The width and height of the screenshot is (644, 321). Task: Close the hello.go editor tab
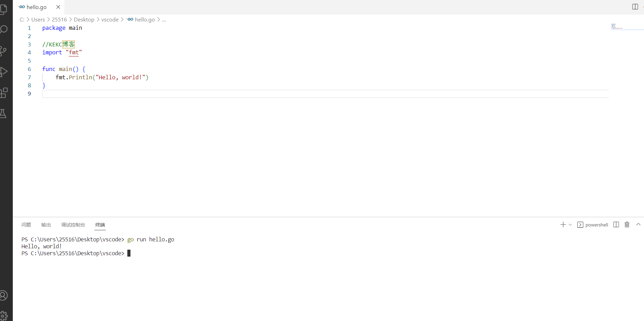coord(58,7)
